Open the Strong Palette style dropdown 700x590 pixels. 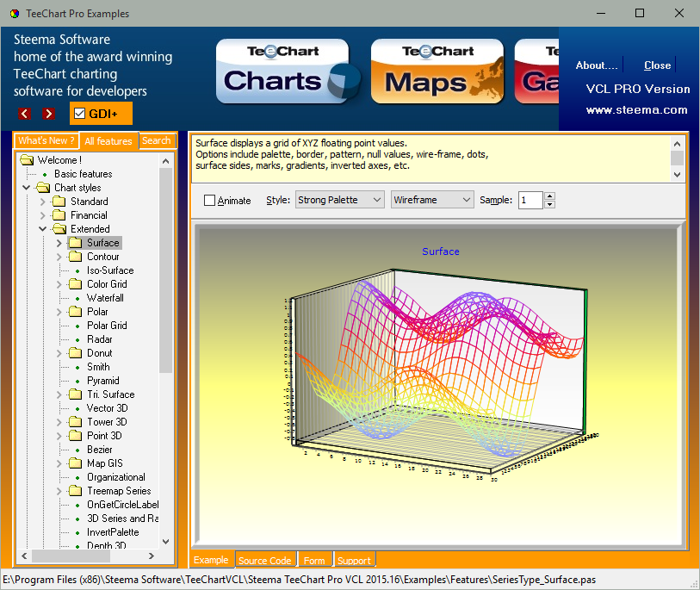point(339,200)
